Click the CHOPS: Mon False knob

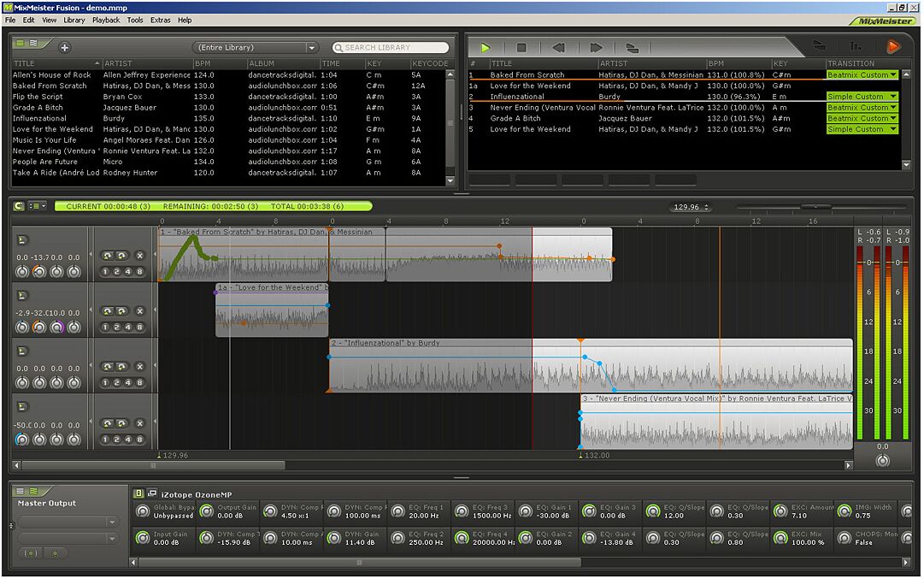coord(845,538)
